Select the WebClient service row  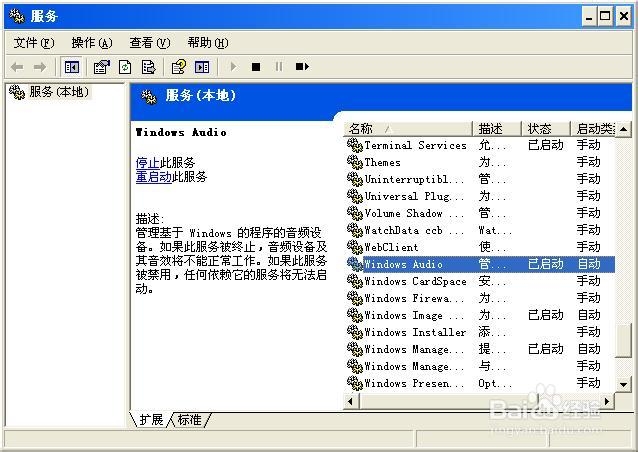tap(480, 247)
